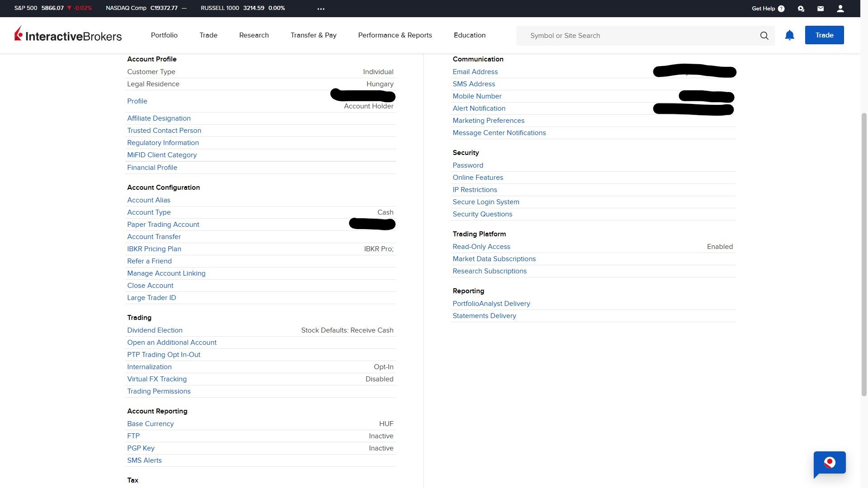This screenshot has height=488, width=868.
Task: Open the Secure Login System link
Action: pyautogui.click(x=486, y=202)
